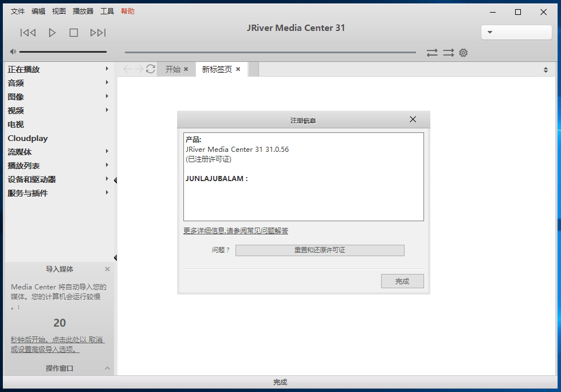Toggle shuffle playback mode
Image resolution: width=561 pixels, height=392 pixels.
pos(448,53)
